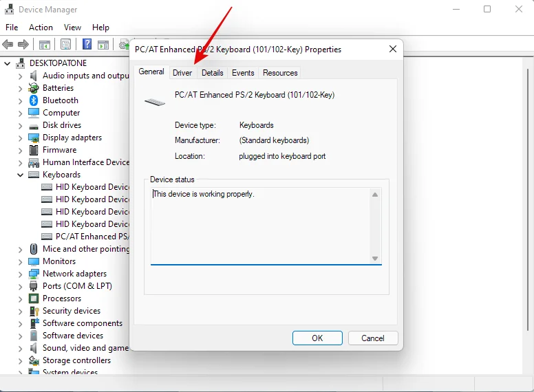The image size is (534, 392).
Task: Open the Action menu
Action: click(41, 28)
